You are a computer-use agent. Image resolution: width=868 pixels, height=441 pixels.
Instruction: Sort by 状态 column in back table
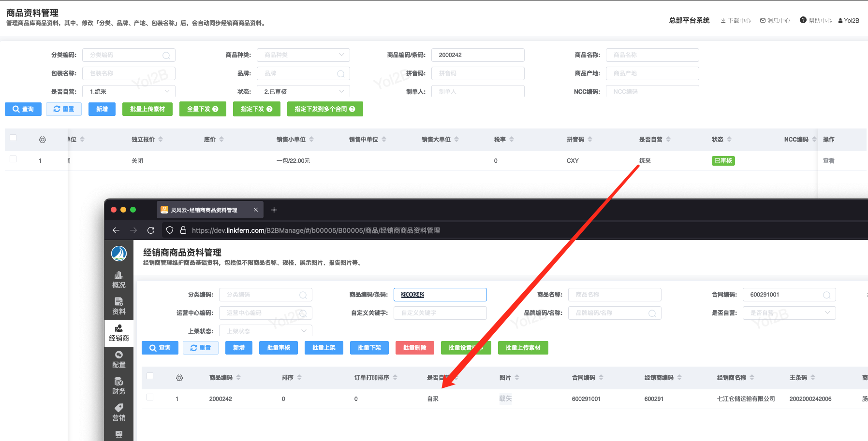coord(729,140)
